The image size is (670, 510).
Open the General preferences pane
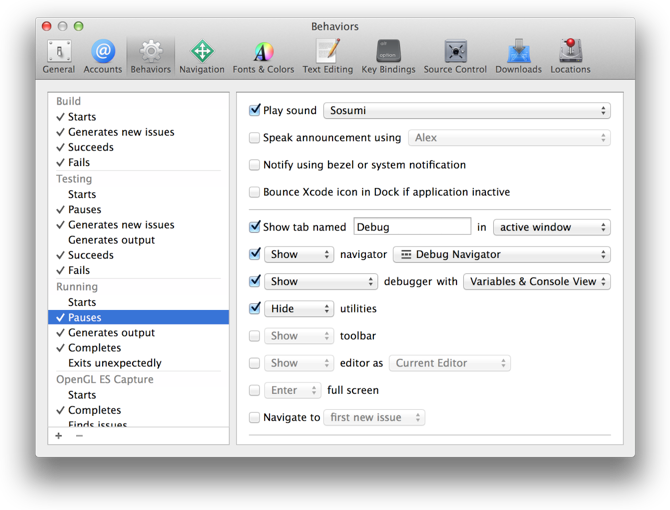click(x=59, y=57)
